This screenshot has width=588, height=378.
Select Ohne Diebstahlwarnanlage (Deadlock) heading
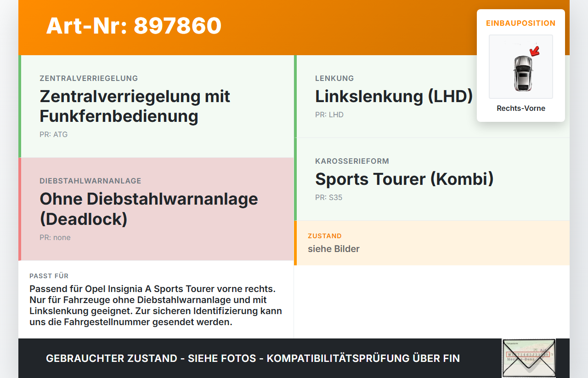pos(149,209)
